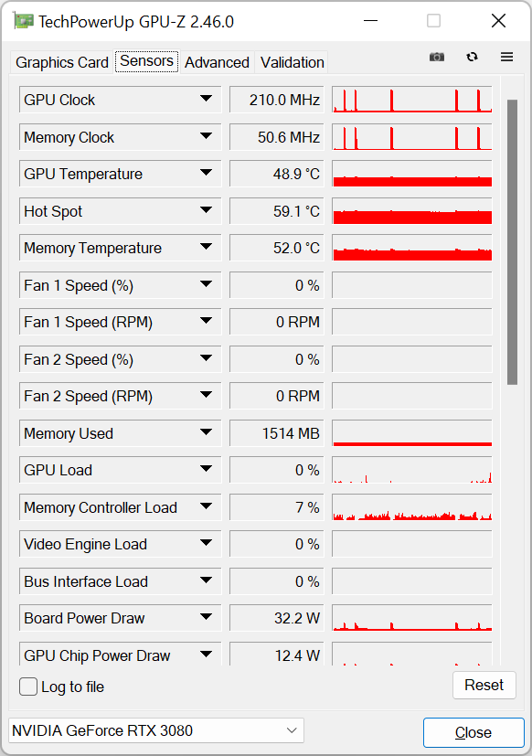Click the GPU-Z app icon in title bar

(x=23, y=21)
